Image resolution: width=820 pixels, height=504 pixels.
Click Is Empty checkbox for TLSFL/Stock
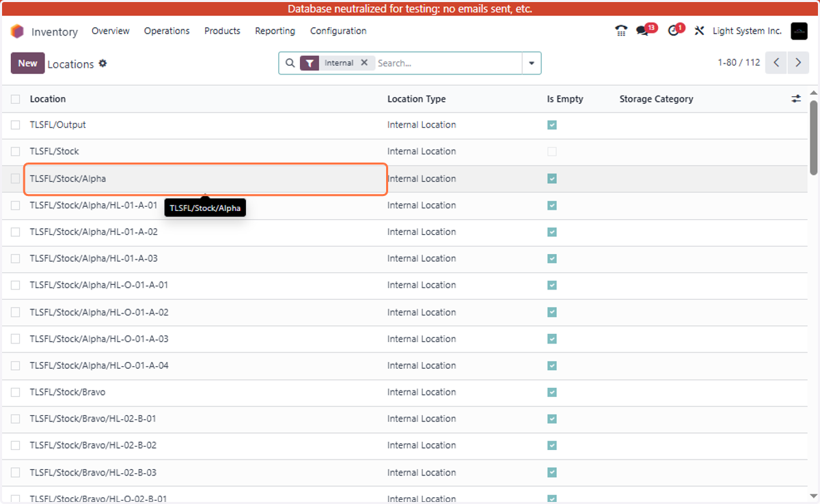point(552,152)
